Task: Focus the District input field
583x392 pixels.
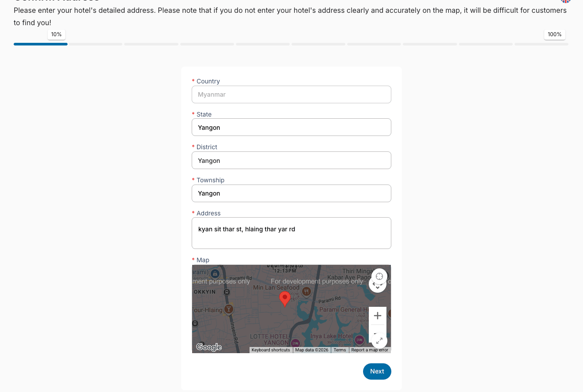Action: coord(291,160)
